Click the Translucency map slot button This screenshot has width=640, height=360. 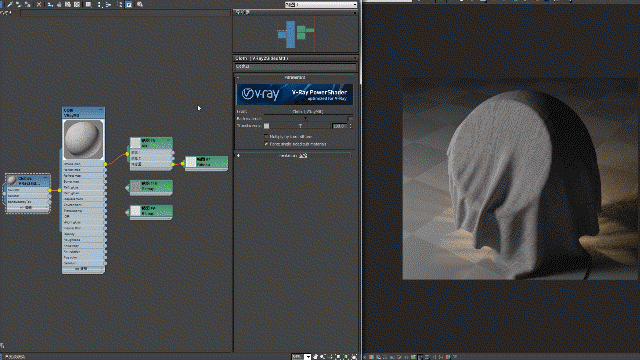click(300, 126)
